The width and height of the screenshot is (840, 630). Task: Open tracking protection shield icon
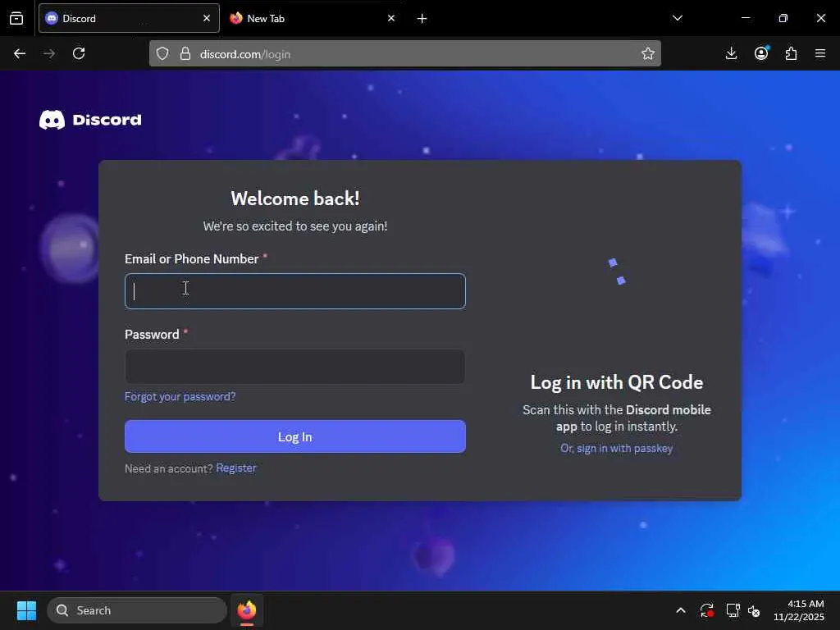tap(162, 53)
